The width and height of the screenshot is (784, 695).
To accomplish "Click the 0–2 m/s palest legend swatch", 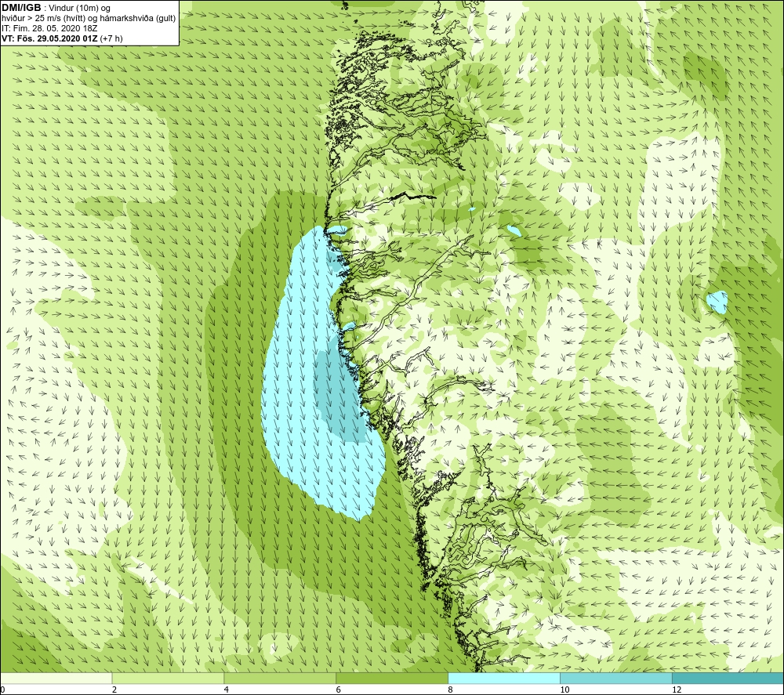I will click(56, 678).
